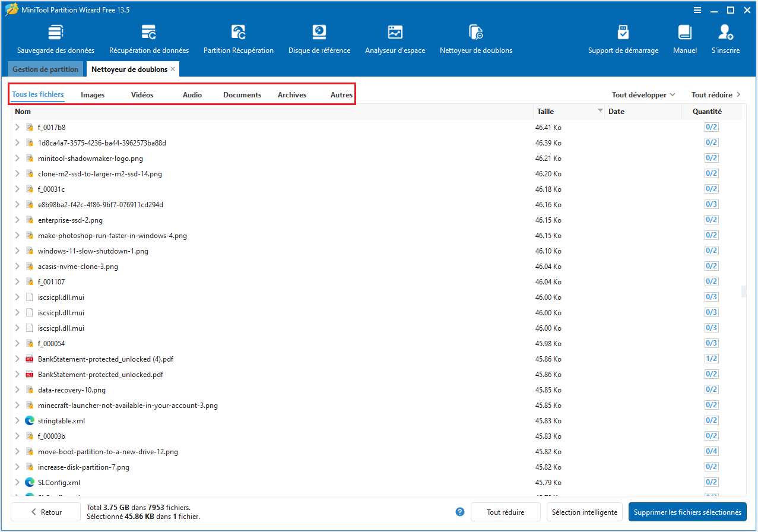Create a Support de démarrage
The image size is (758, 532).
coord(623,37)
